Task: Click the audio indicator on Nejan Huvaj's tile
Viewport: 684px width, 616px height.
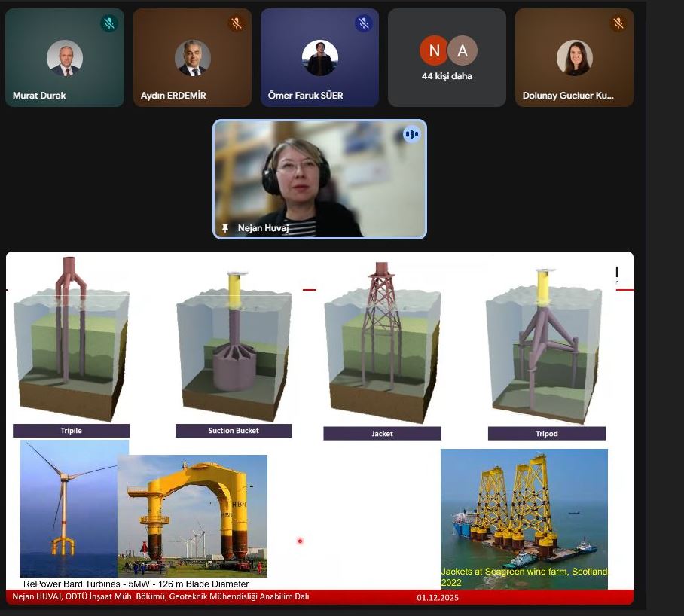Action: (411, 135)
